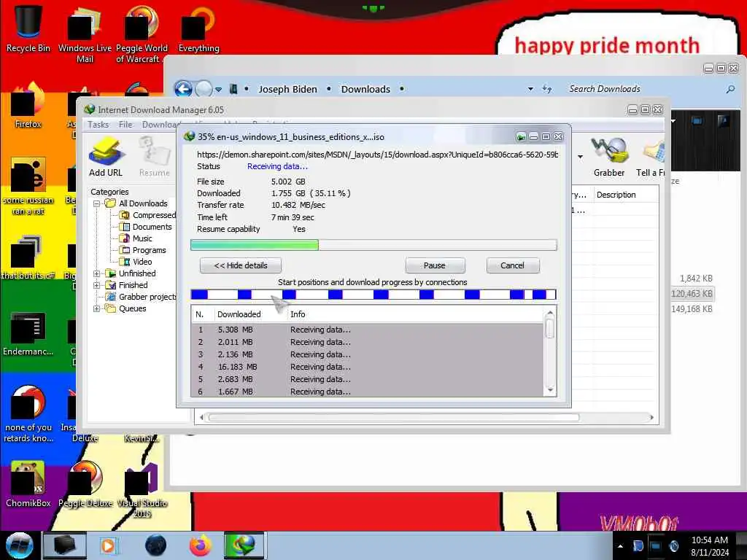747x560 pixels.
Task: Open Windows Live Mail desktop icon
Action: (x=85, y=34)
